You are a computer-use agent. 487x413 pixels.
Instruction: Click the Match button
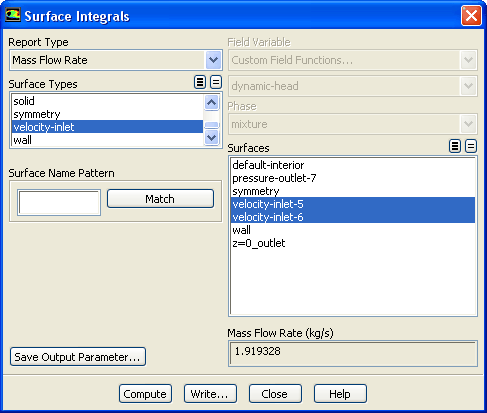[160, 199]
